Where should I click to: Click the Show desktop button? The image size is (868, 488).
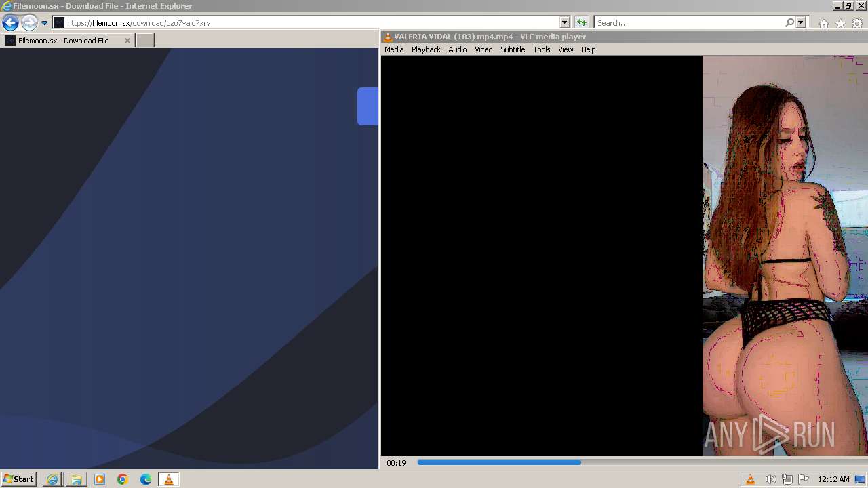click(x=860, y=479)
